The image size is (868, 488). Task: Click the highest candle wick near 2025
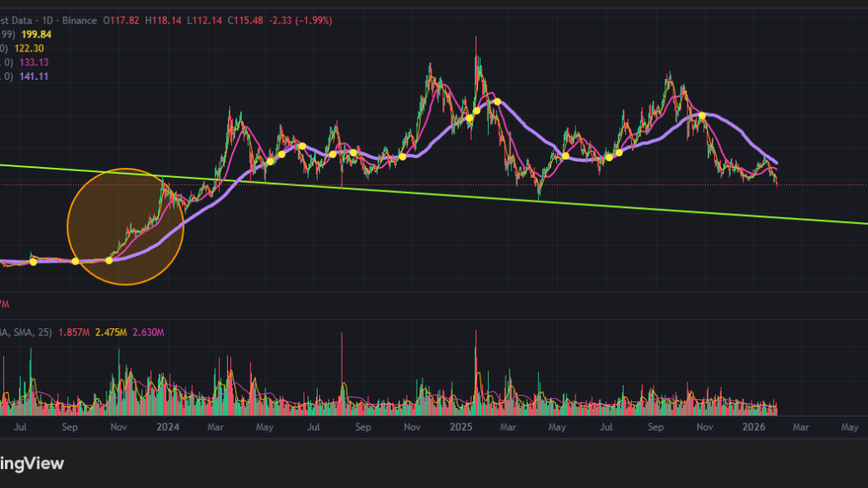[476, 40]
